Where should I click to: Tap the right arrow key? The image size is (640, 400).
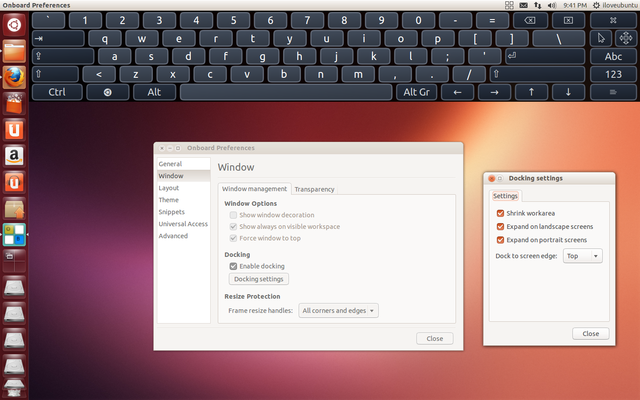[494, 92]
